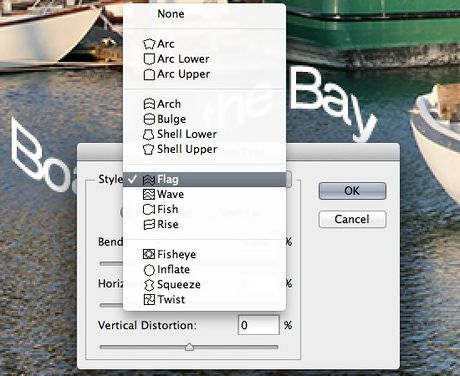Click the checkmark beside Flag
This screenshot has width=460, height=376.
pos(132,179)
